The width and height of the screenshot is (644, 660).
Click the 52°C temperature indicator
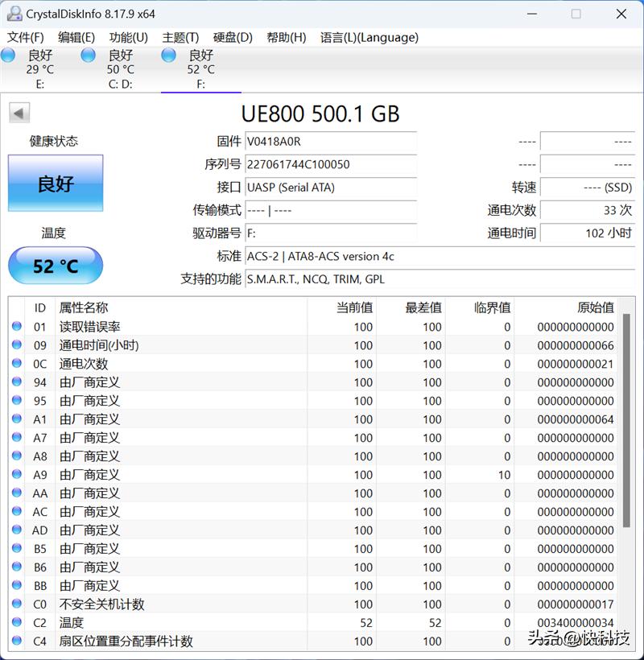[x=55, y=266]
